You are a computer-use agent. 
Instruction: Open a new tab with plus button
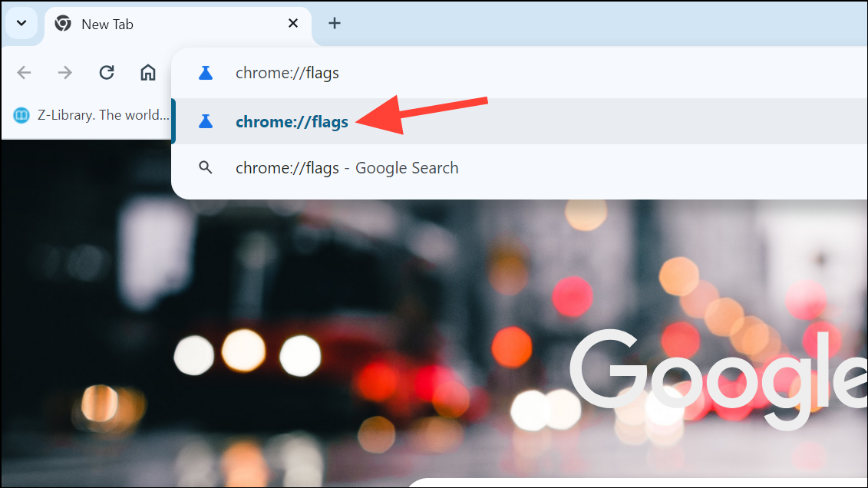click(335, 23)
